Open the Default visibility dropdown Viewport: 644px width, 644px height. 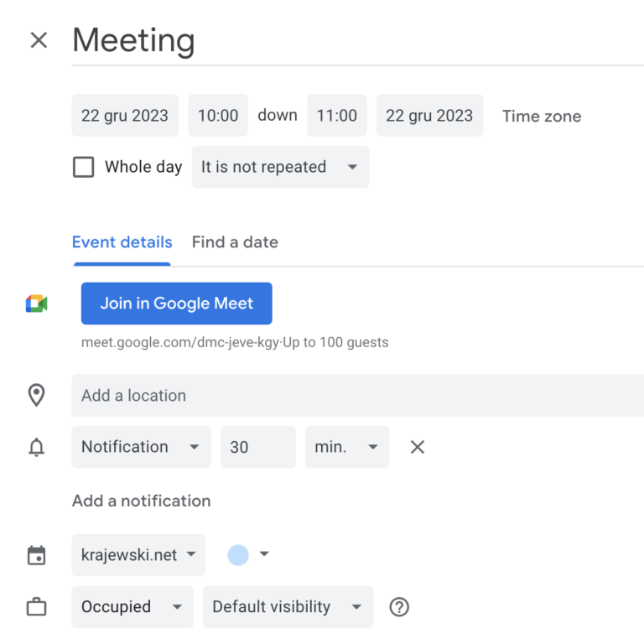click(x=288, y=606)
